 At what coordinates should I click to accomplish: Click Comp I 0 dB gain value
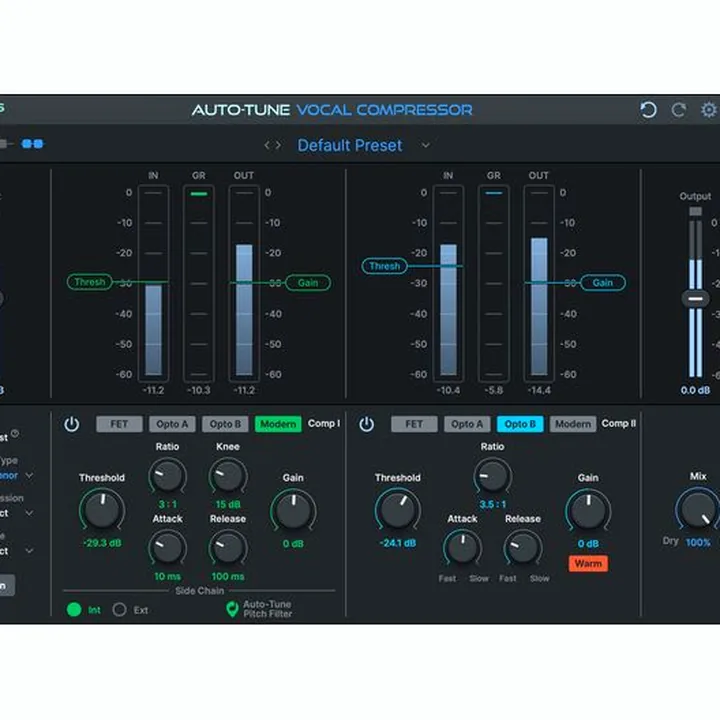coord(293,544)
